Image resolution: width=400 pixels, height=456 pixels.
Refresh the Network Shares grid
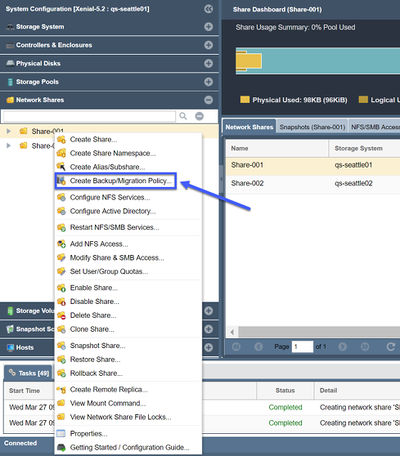pyautogui.click(x=391, y=347)
